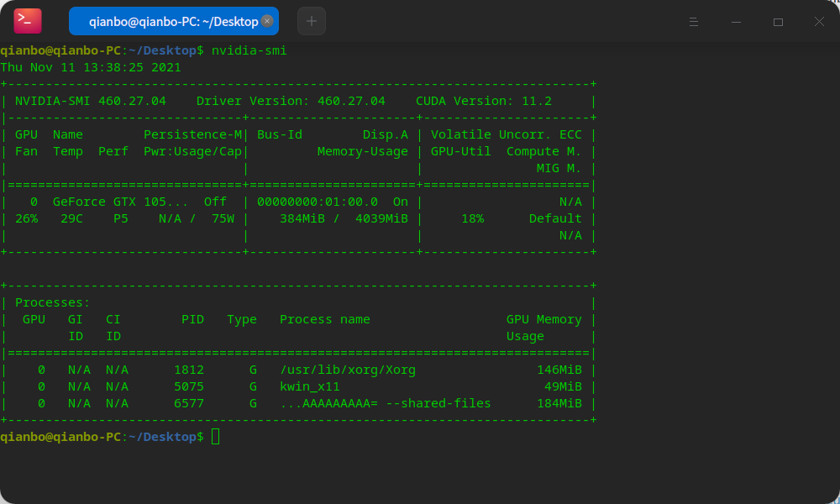This screenshot has width=840, height=504.
Task: Click the GeForce GTX 105... GPU name
Action: 120,202
